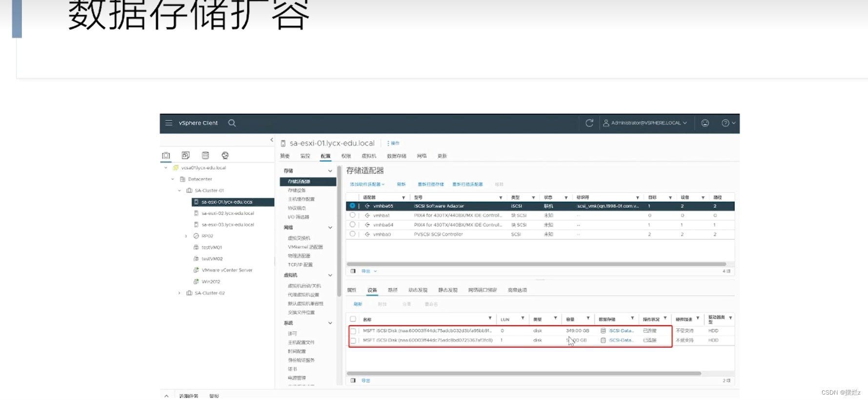Click the 名称 column filter icon
This screenshot has width=868, height=400.
tap(490, 318)
